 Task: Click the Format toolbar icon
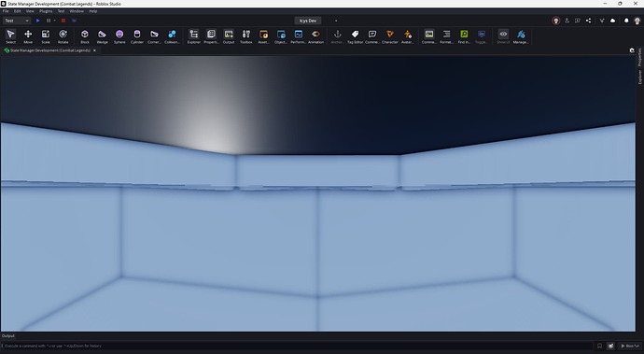pyautogui.click(x=446, y=36)
